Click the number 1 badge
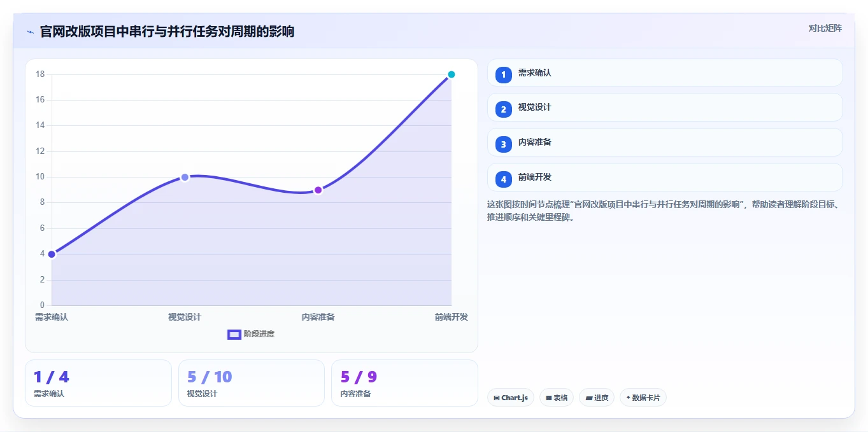 tap(504, 74)
